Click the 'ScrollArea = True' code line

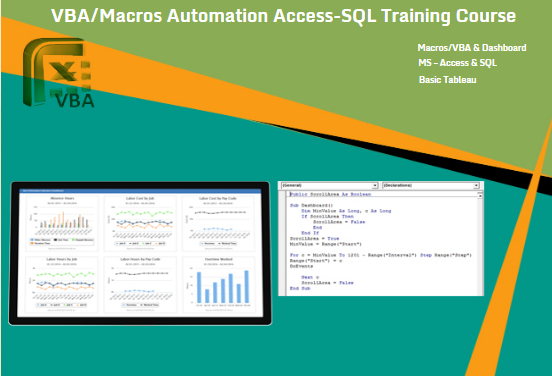coord(314,239)
